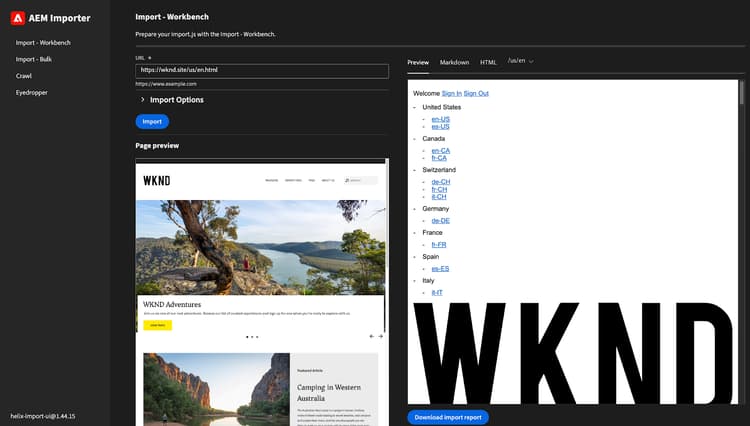The height and width of the screenshot is (426, 750).
Task: Click Download import report button
Action: (448, 417)
